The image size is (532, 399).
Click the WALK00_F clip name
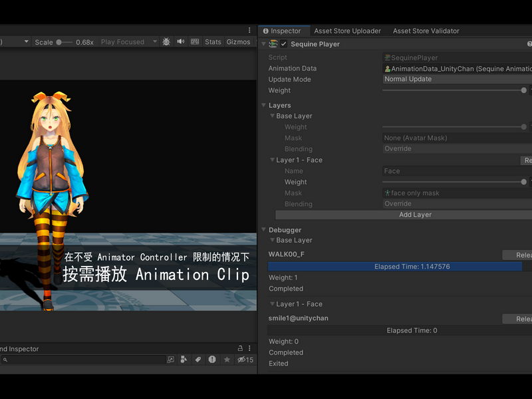click(x=287, y=255)
